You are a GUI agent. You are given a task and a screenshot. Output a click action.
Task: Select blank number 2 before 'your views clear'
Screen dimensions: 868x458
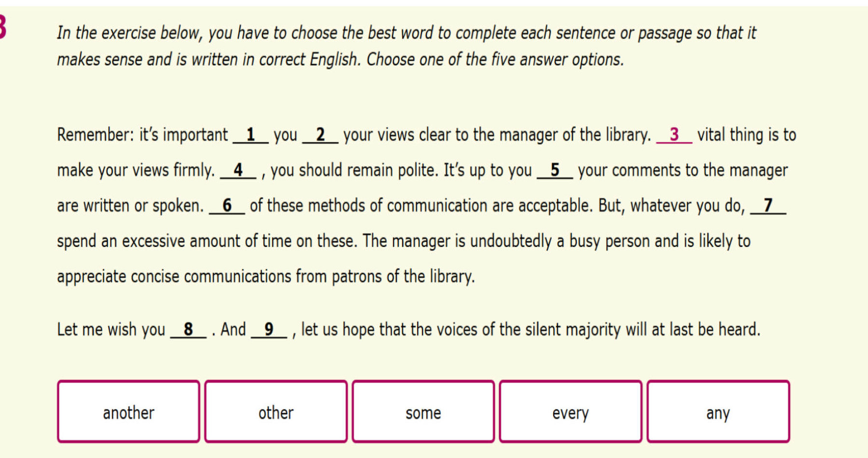[320, 135]
